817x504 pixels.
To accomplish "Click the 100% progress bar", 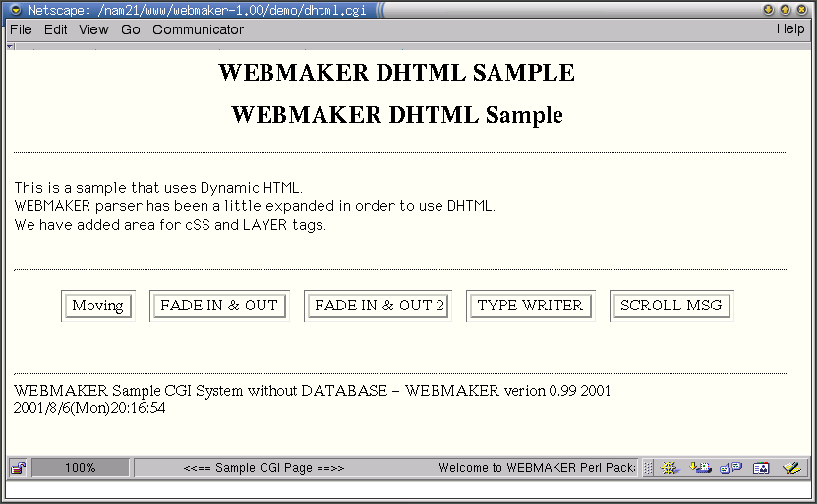I will tap(81, 468).
